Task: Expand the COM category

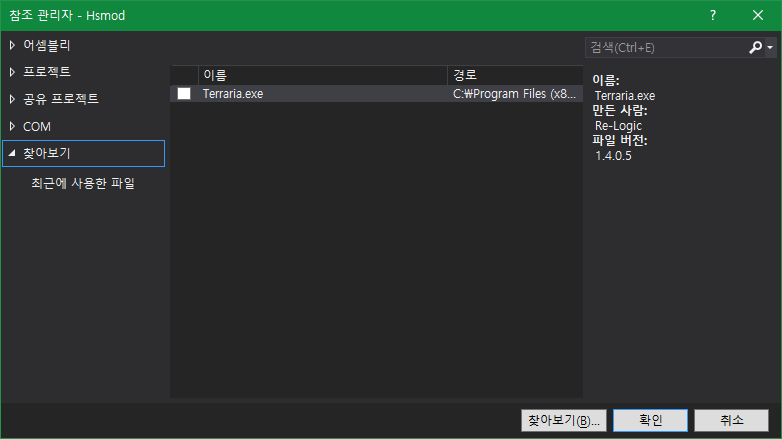Action: pos(12,126)
